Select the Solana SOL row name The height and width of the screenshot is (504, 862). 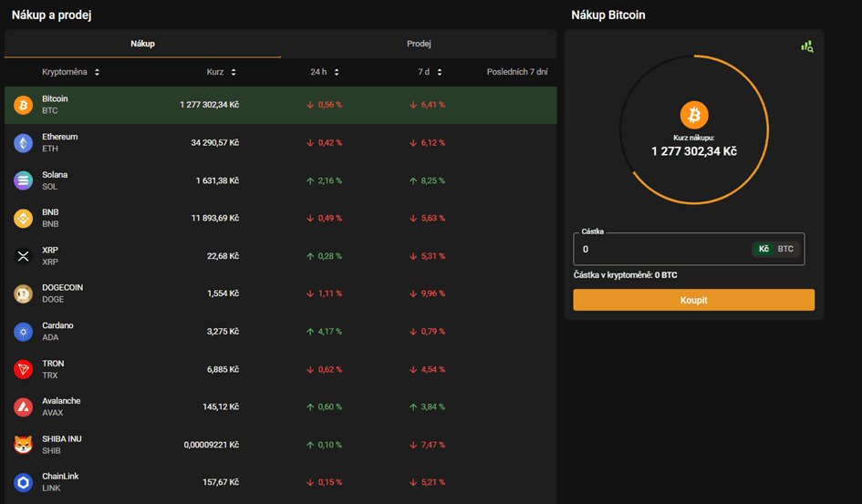tap(55, 180)
